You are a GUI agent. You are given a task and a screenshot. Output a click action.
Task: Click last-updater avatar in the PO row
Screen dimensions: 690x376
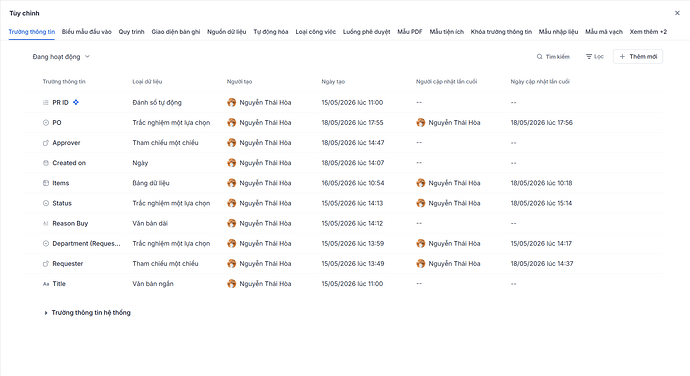coord(421,123)
